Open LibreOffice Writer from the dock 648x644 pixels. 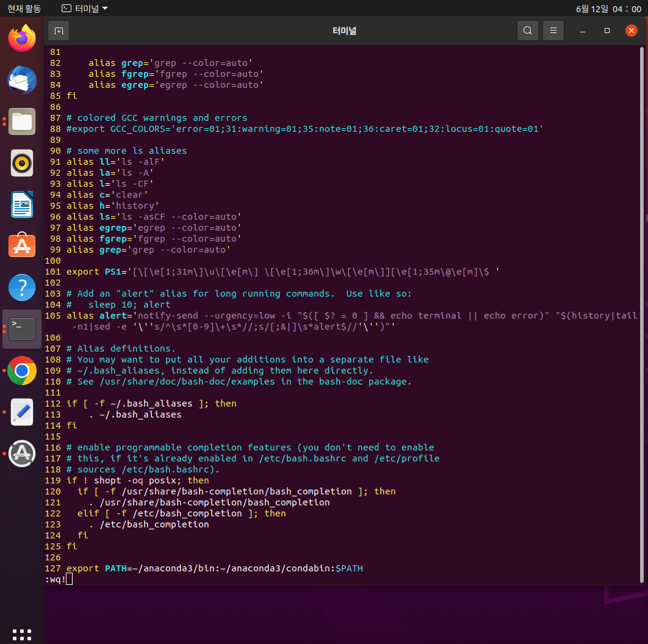pos(22,204)
